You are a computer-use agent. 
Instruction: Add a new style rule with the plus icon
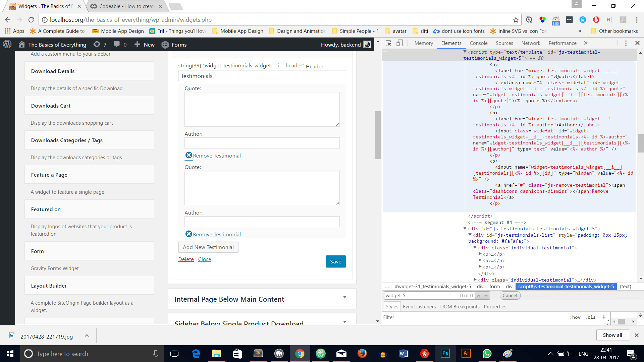click(604, 317)
